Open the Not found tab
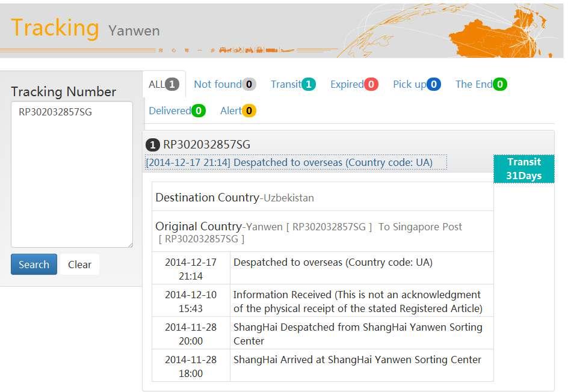 (x=225, y=84)
